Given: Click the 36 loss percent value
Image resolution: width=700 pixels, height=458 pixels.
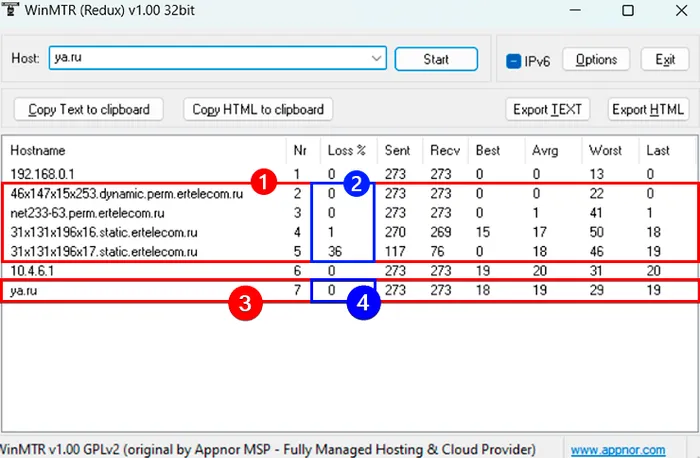Looking at the screenshot, I should click(335, 252).
